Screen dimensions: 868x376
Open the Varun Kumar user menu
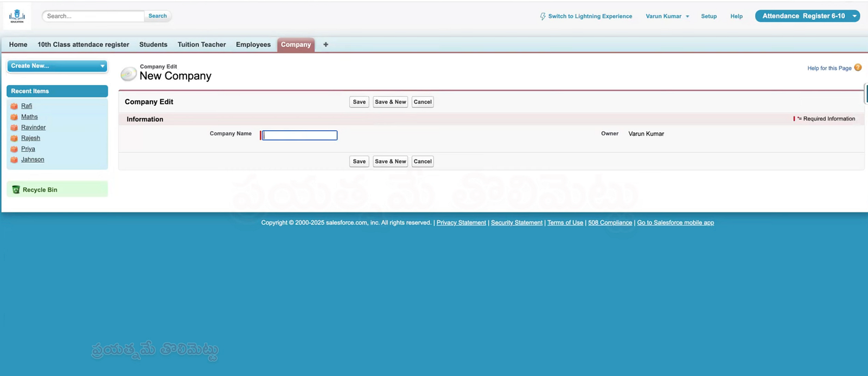(x=667, y=16)
